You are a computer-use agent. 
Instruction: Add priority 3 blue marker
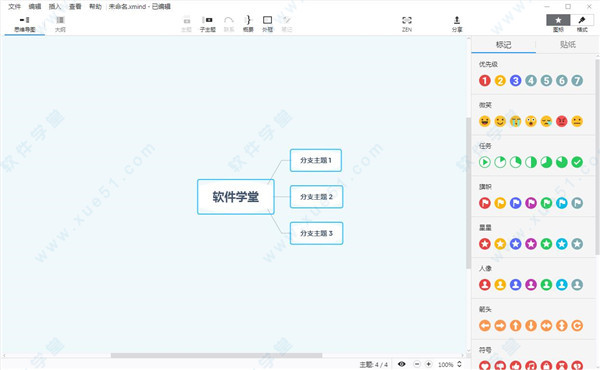point(515,81)
